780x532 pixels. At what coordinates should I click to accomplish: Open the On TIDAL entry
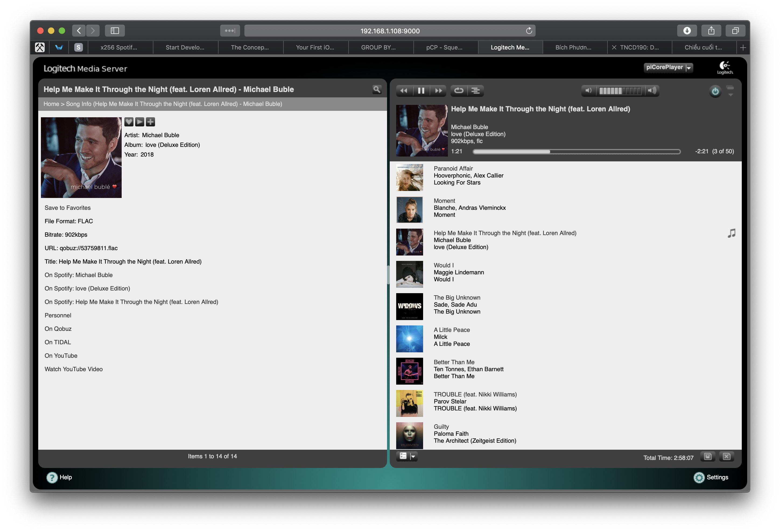tap(58, 342)
